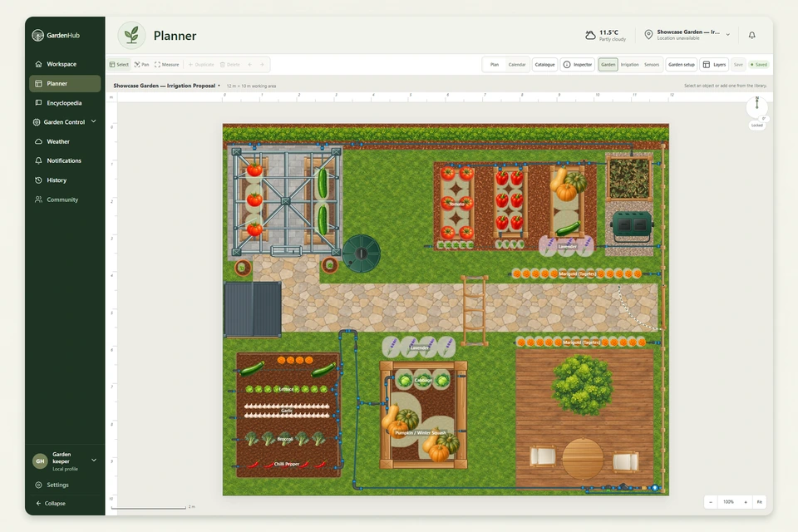This screenshot has width=798, height=532.
Task: Activate the Pan tool
Action: [x=141, y=65]
